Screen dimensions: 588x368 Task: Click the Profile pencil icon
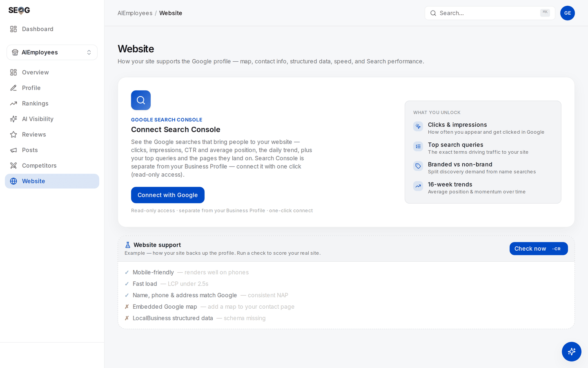pos(13,88)
